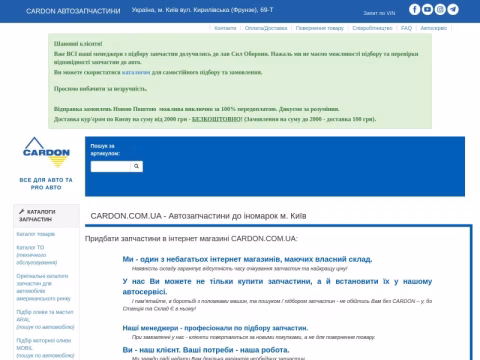Open MOBIL motor oil selection link
Viewport: 480px width, 360px height.
click(x=45, y=348)
